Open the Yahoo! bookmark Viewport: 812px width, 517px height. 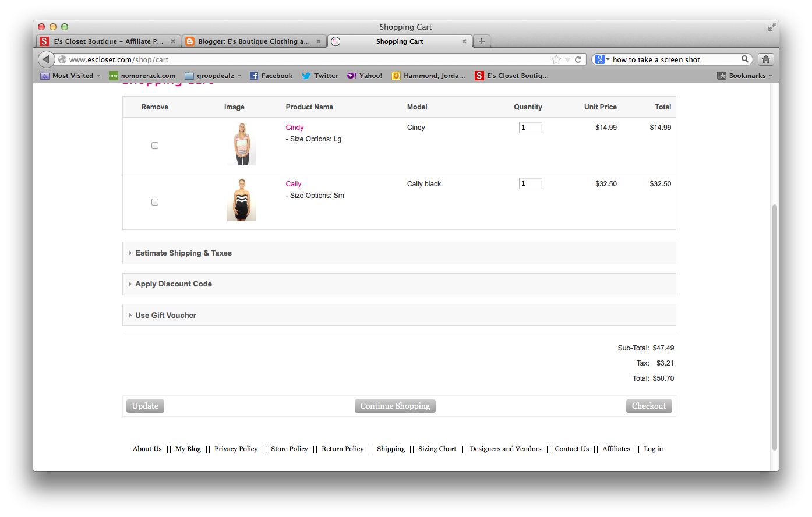coord(364,75)
